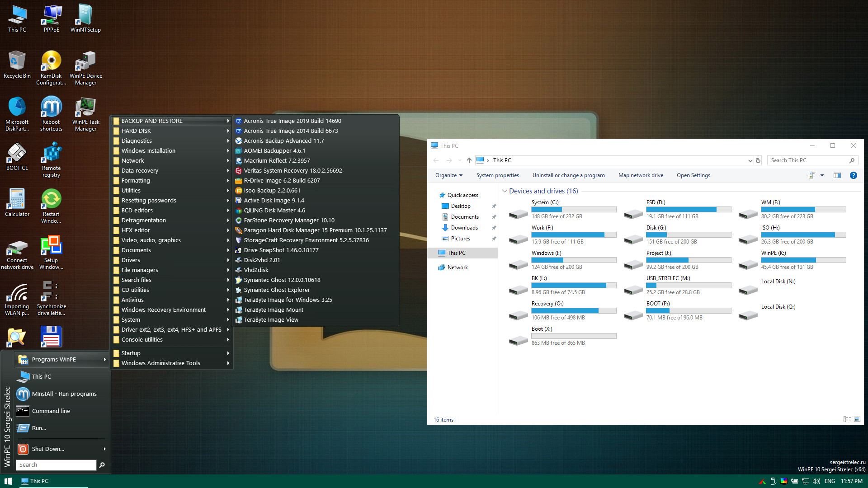Launch TeraByte Image Mount
The height and width of the screenshot is (488, 868).
pyautogui.click(x=273, y=310)
